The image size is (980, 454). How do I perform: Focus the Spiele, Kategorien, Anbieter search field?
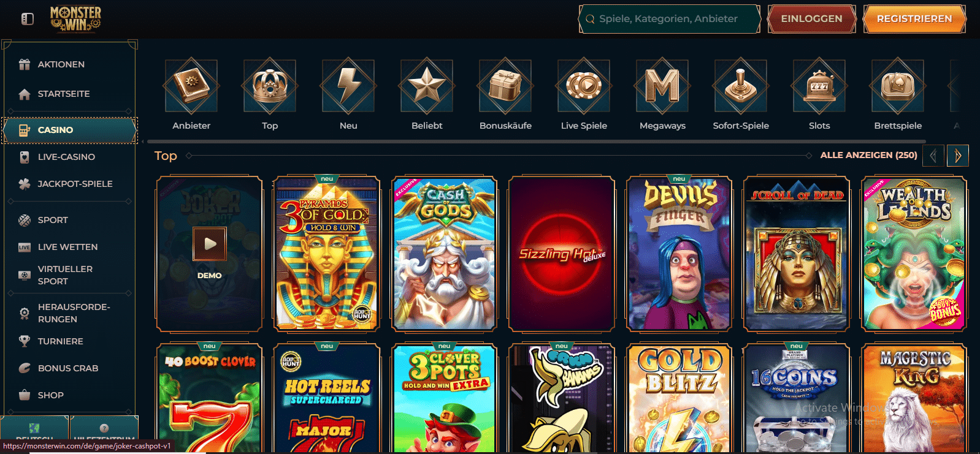tap(669, 19)
